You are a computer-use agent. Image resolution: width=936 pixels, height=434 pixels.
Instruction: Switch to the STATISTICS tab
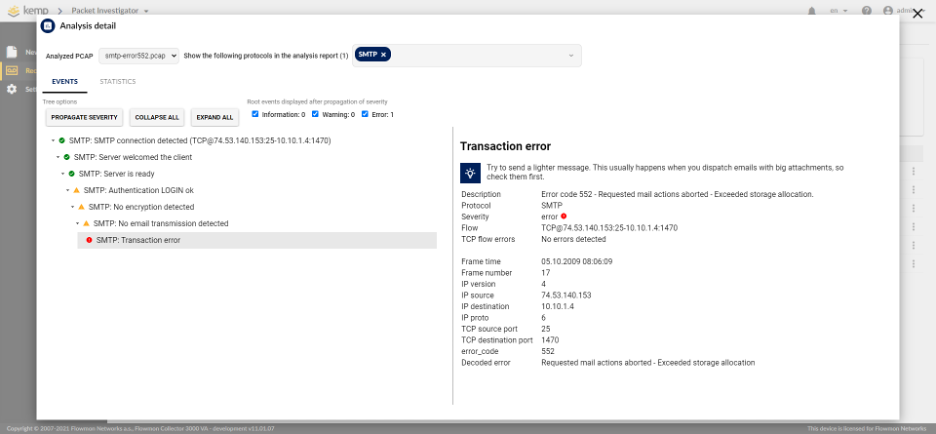(x=118, y=81)
